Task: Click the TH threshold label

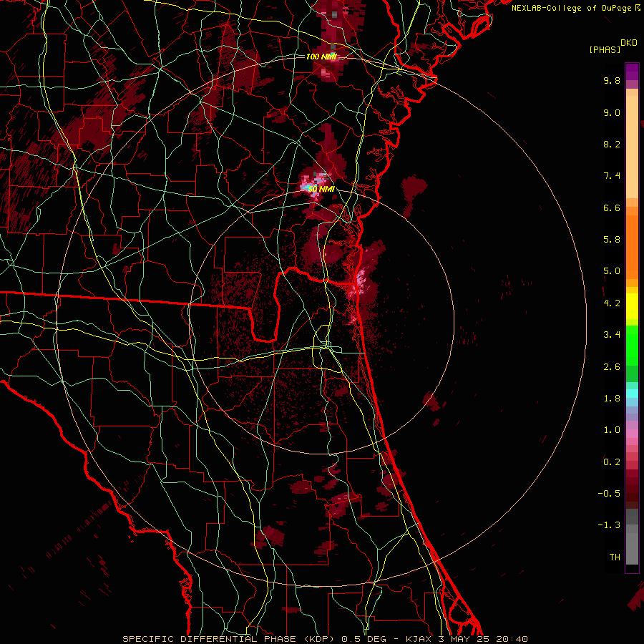Action: (x=615, y=557)
